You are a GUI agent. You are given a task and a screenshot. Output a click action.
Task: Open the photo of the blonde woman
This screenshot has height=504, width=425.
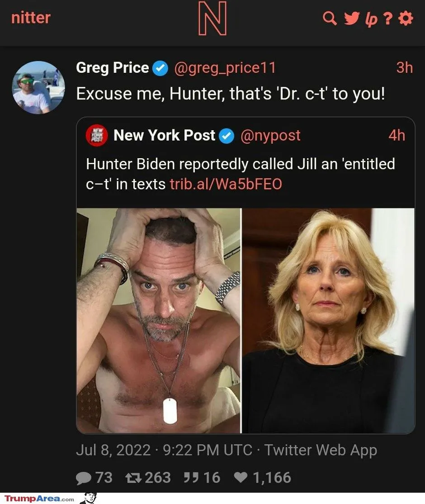pos(329,320)
